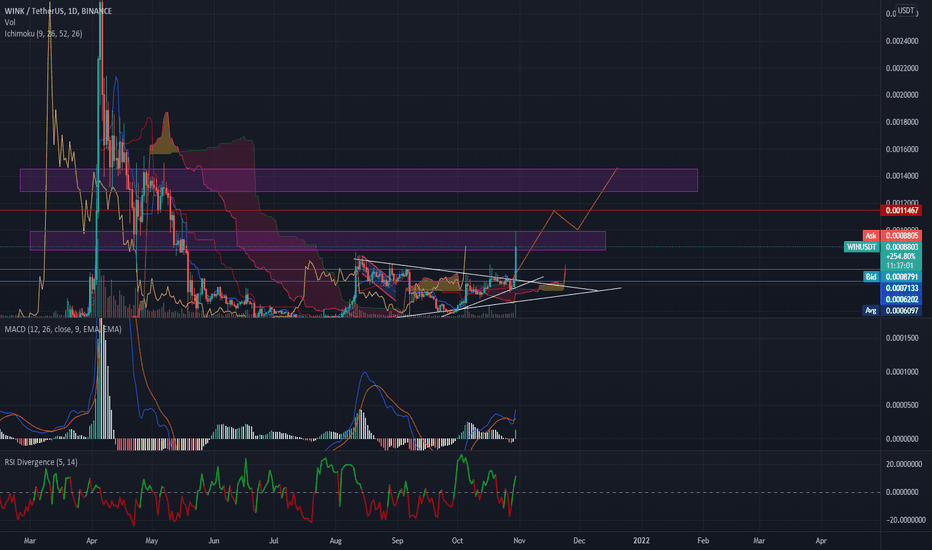Click the 0.0016000 price axis label
Screen dimensions: 932x550
click(x=902, y=149)
